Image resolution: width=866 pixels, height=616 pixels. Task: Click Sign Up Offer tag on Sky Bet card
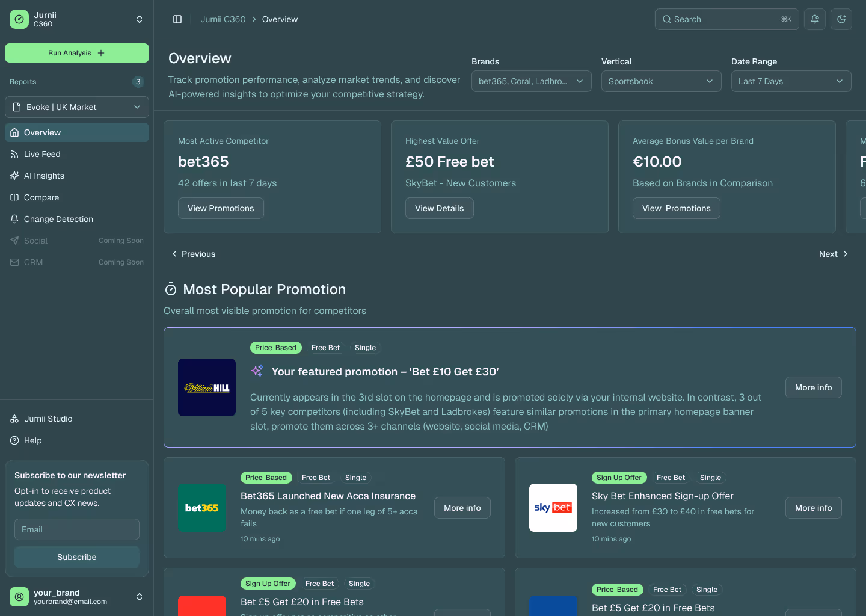(x=619, y=478)
